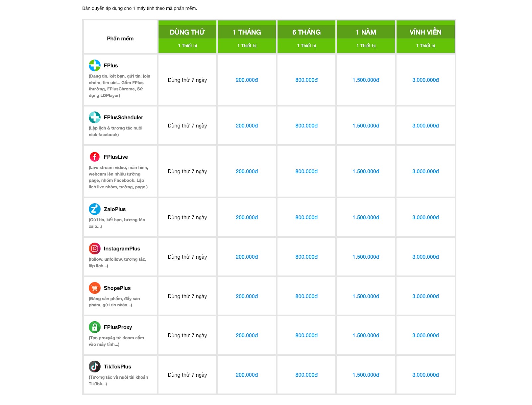Click the FPlusScheduler teal cross icon
The image size is (532, 405).
[x=95, y=117]
